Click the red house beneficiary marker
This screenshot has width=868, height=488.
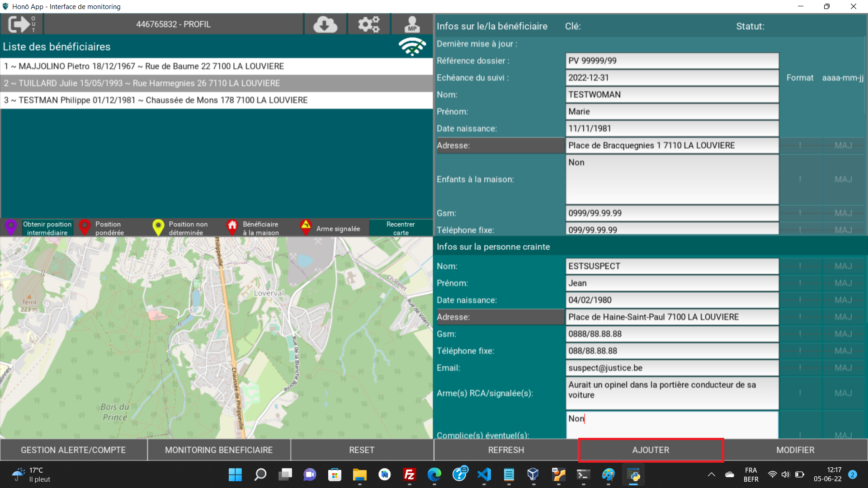(x=232, y=227)
